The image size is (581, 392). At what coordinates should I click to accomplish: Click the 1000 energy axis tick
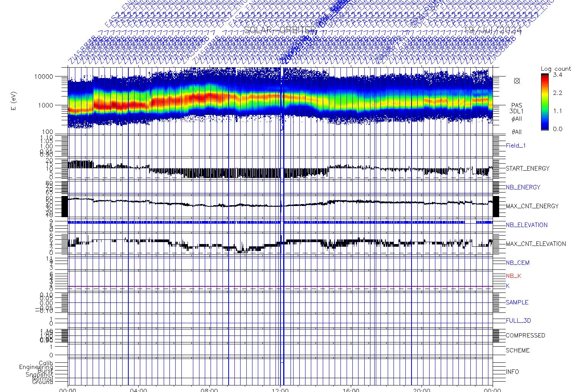point(45,105)
